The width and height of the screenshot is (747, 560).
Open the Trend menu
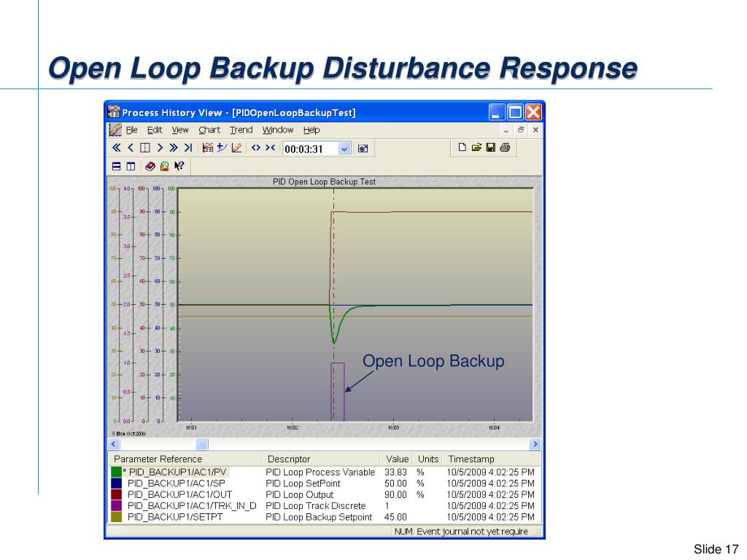click(241, 130)
